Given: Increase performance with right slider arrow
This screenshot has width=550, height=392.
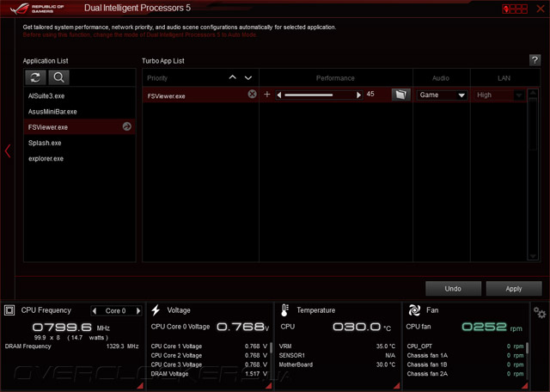Looking at the screenshot, I should pos(358,95).
